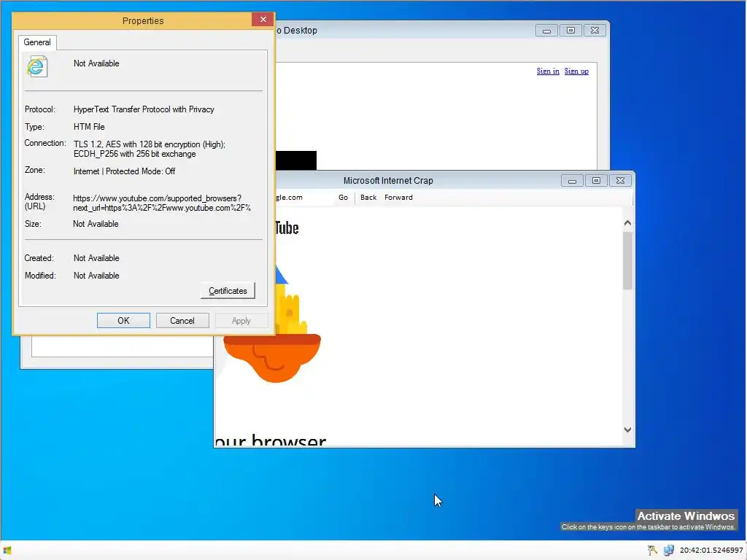Click the keys activation icon in the taskbar
The height and width of the screenshot is (560, 747).
652,551
